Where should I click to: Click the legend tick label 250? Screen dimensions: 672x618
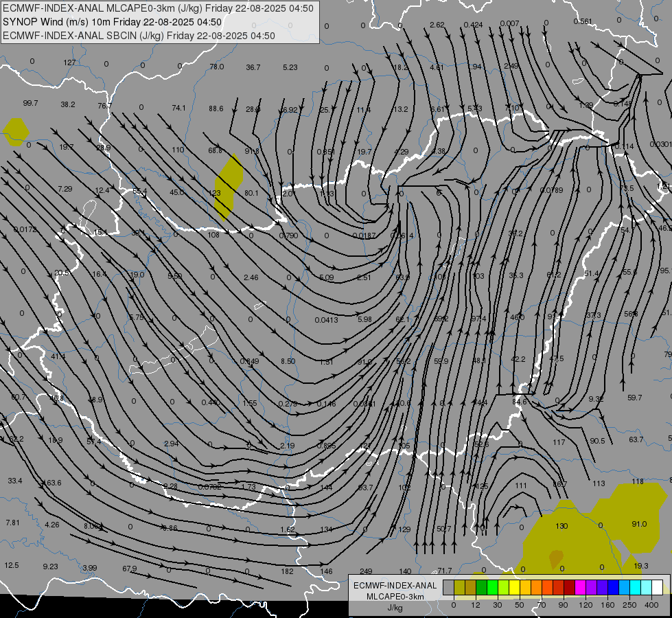629,605
